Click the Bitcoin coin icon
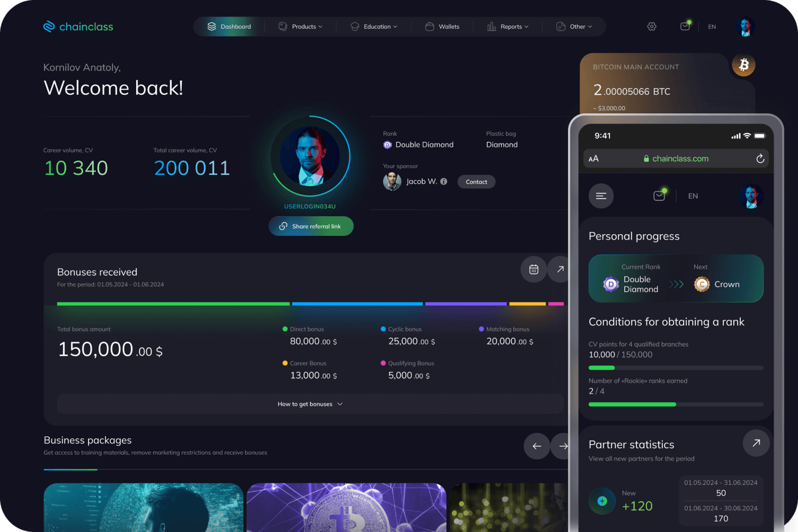 pyautogui.click(x=743, y=65)
